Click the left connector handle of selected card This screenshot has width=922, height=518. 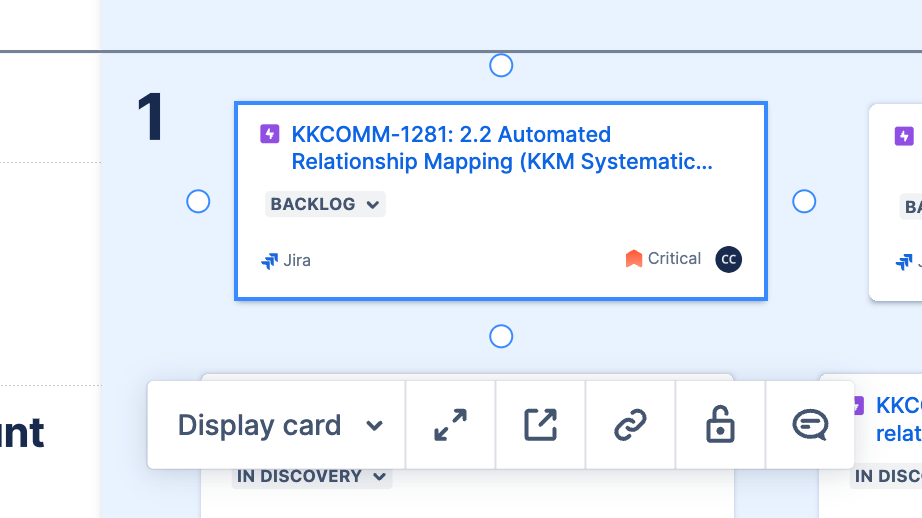pyautogui.click(x=198, y=202)
